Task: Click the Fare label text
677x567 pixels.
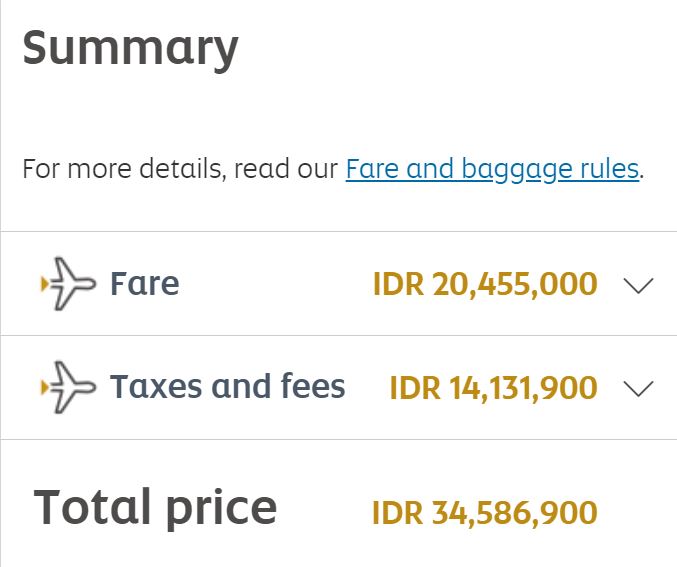Action: point(145,284)
